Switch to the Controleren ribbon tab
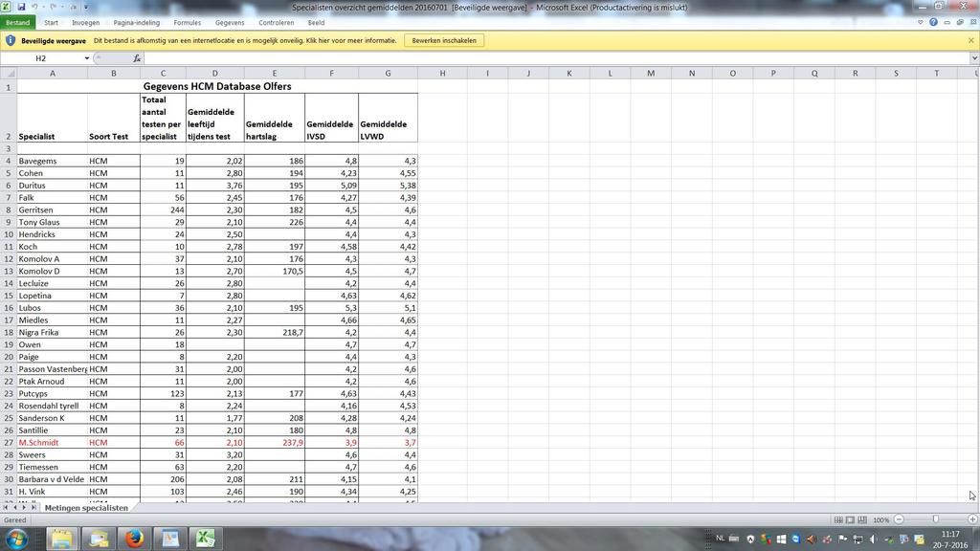The width and height of the screenshot is (980, 551). coord(276,23)
